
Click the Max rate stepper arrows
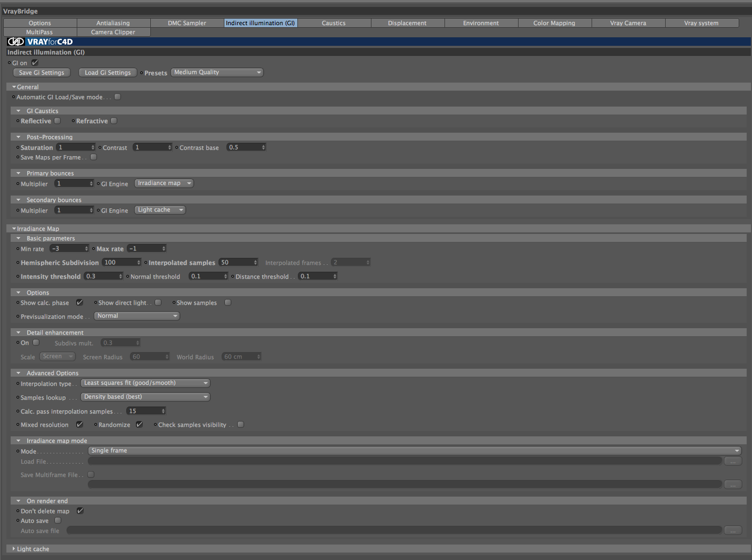(x=164, y=248)
